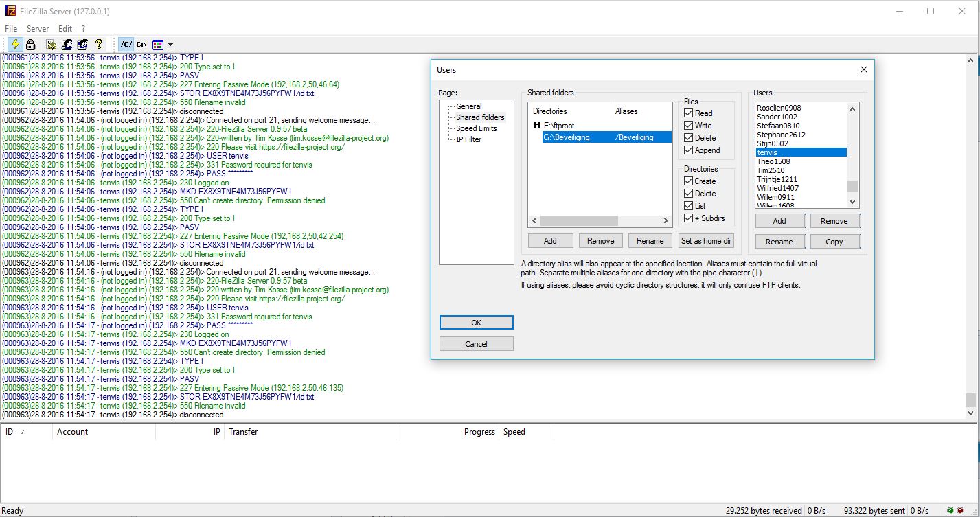Click Remove under Shared folders
The width and height of the screenshot is (980, 517).
[600, 241]
